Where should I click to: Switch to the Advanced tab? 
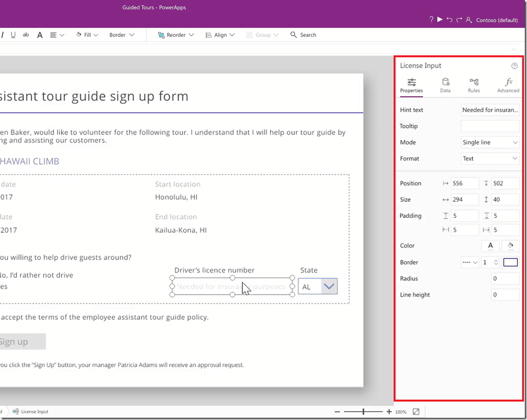508,85
